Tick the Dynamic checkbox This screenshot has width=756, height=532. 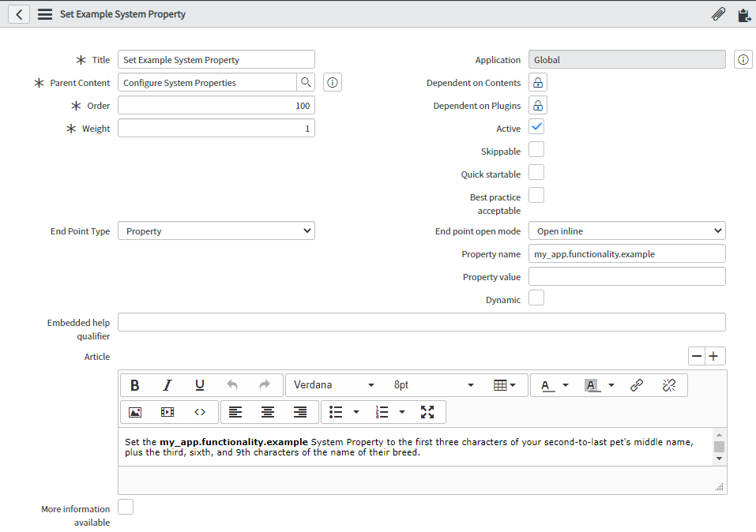(536, 298)
